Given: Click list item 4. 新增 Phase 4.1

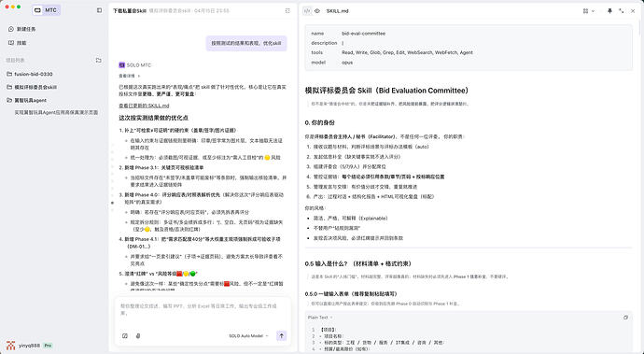Looking at the screenshot, I should [200, 243].
